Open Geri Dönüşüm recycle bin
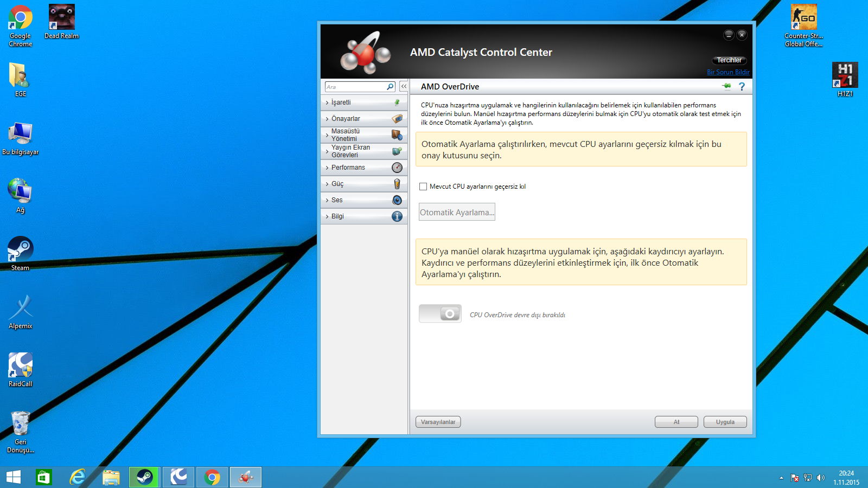Screen dimensions: 868x488 click(21, 432)
